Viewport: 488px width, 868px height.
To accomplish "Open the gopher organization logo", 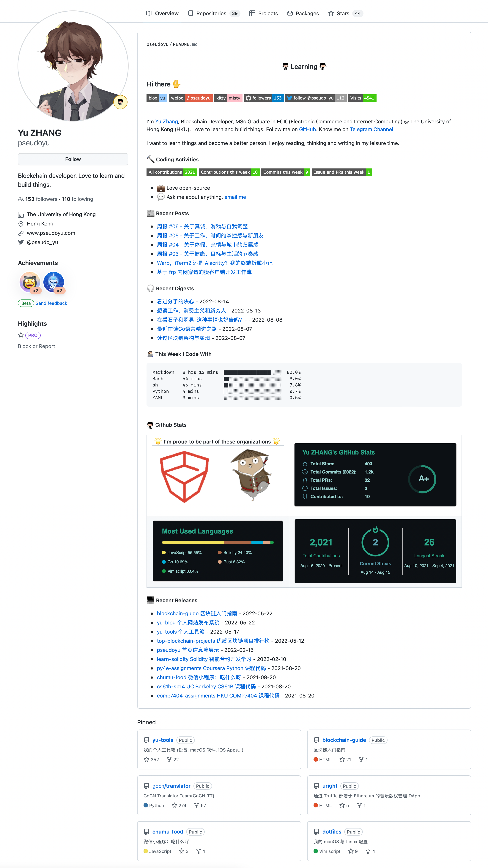I will click(x=251, y=476).
